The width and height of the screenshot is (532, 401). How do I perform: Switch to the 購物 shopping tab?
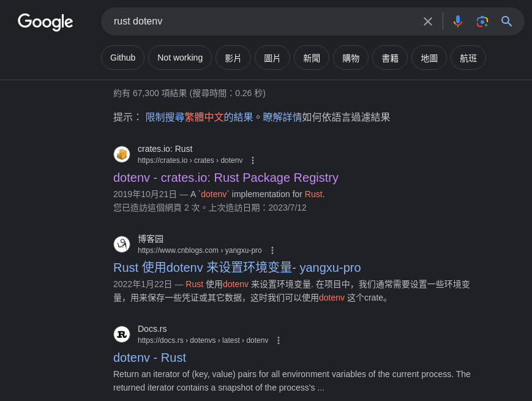point(350,58)
